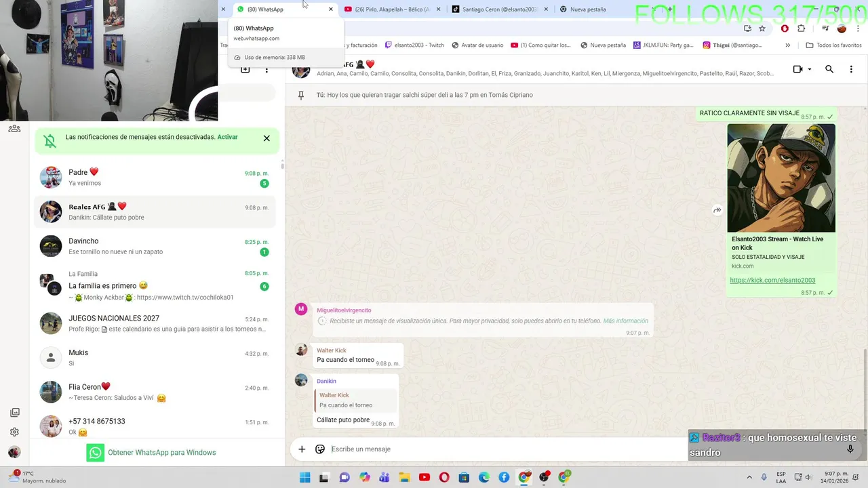
Task: Click the voice message microphone icon
Action: tap(850, 449)
